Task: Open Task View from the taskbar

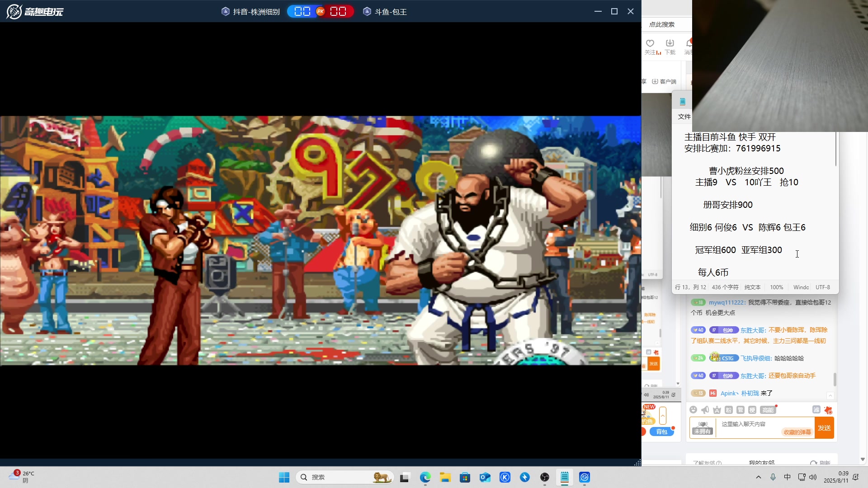Action: coord(405,477)
